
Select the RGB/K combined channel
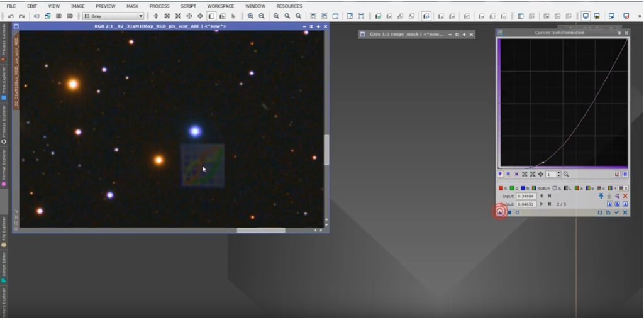tap(541, 189)
